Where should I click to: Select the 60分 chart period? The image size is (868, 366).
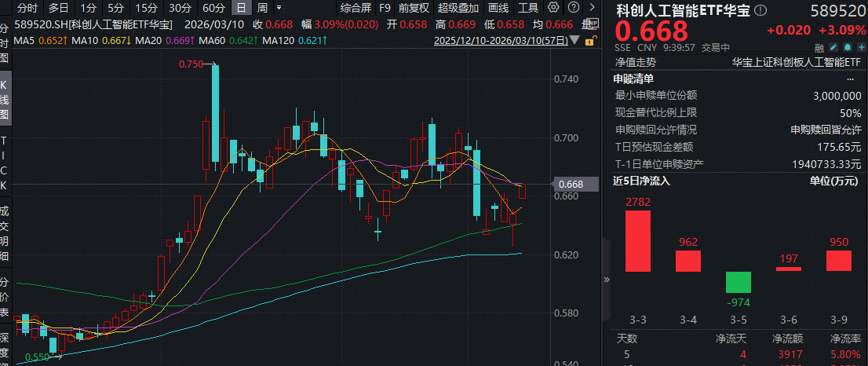[x=213, y=8]
